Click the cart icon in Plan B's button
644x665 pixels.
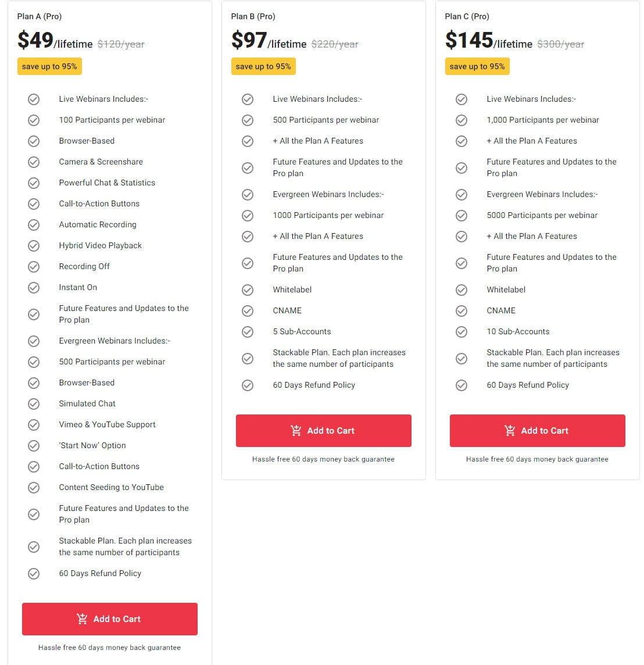(x=296, y=431)
